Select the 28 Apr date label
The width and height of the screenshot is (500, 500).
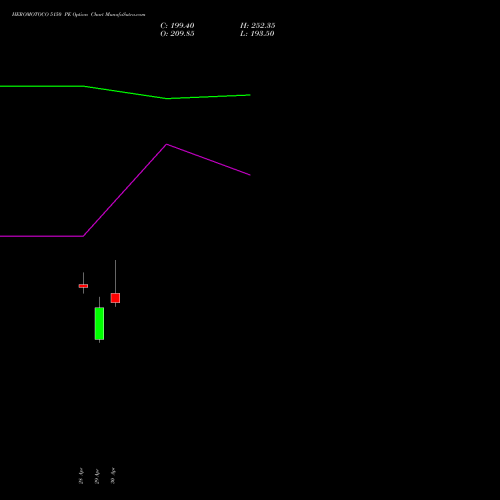(81, 476)
